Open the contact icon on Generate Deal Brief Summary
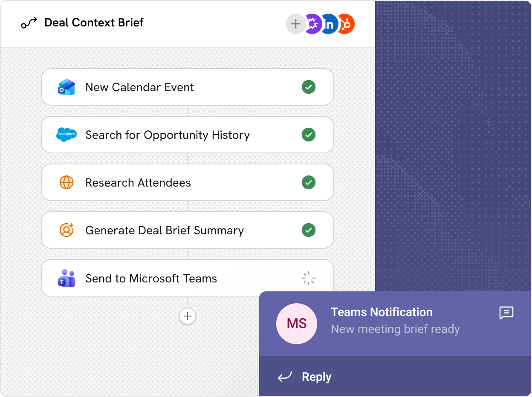Viewport: 532px width, 397px height. (66, 230)
